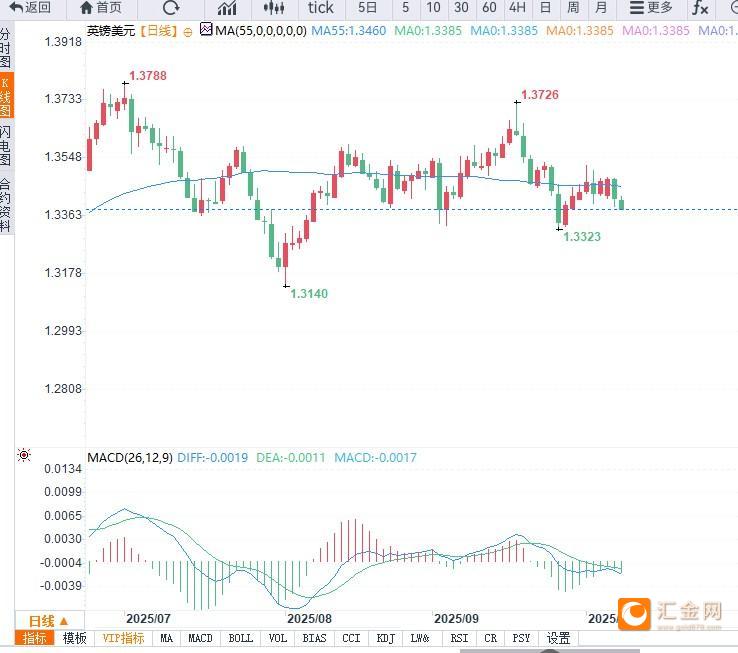Click MA55:1.3460 value

(349, 31)
